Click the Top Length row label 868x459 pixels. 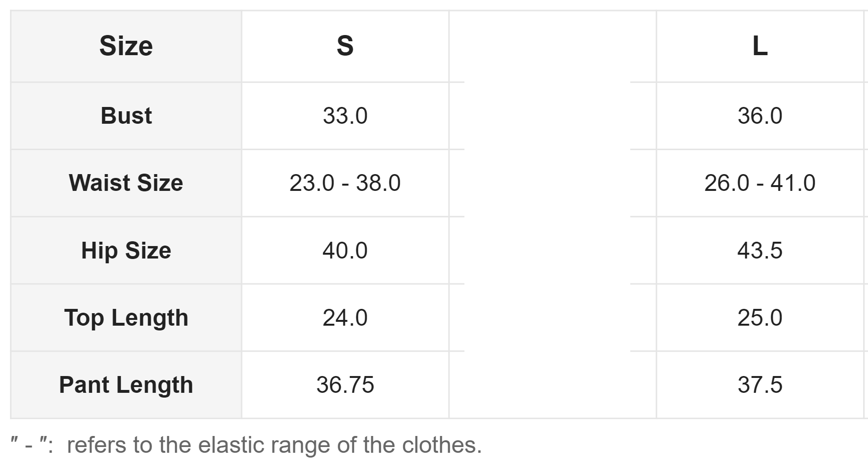(126, 318)
